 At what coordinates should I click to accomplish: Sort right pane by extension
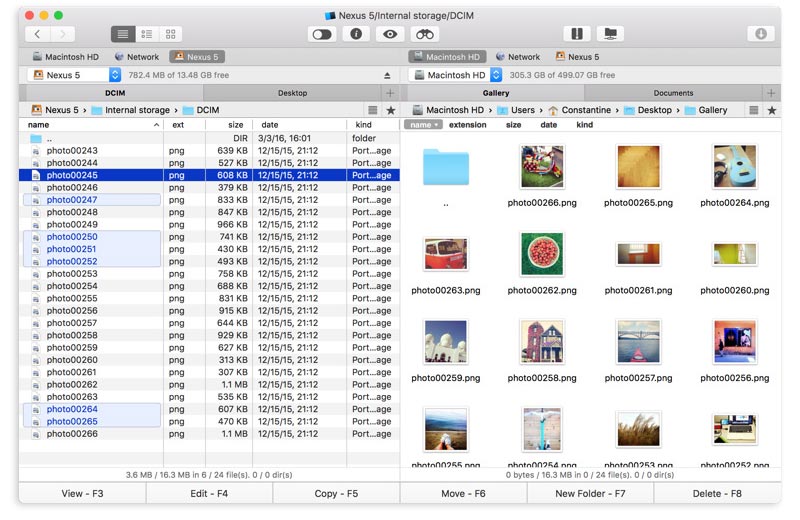point(467,125)
